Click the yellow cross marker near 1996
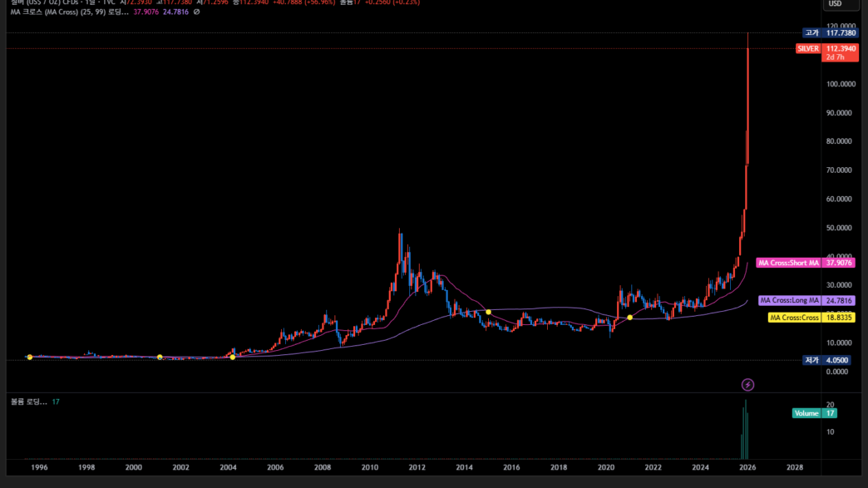 coord(30,357)
